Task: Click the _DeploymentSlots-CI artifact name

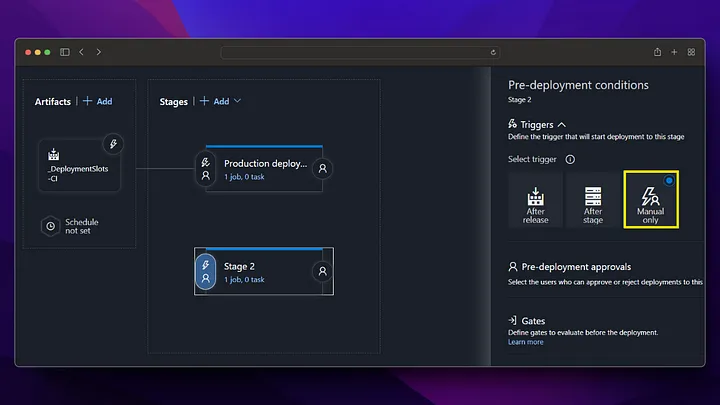Action: pyautogui.click(x=78, y=174)
